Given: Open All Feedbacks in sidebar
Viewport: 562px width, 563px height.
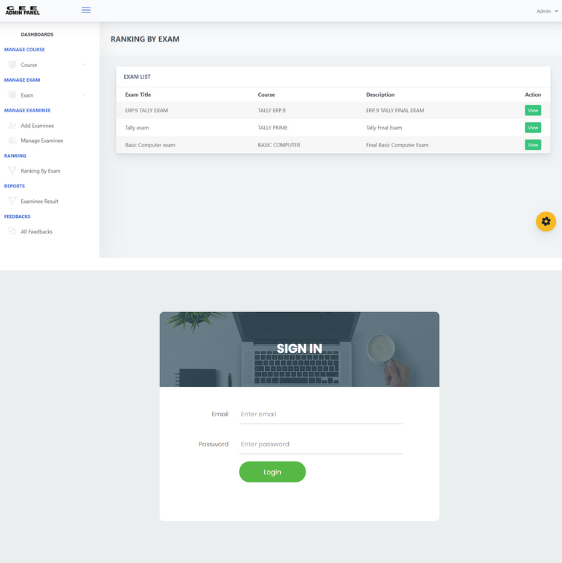Looking at the screenshot, I should click(37, 232).
